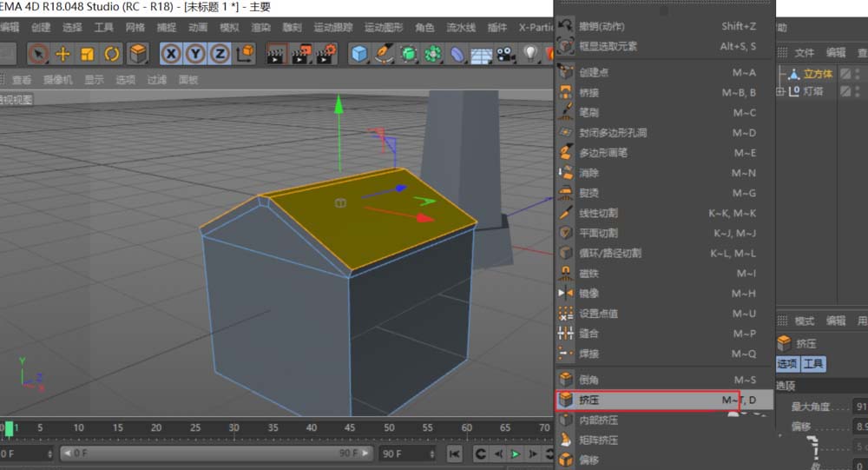The image size is (868, 470).
Task: Step to the previous frame
Action: (x=498, y=453)
